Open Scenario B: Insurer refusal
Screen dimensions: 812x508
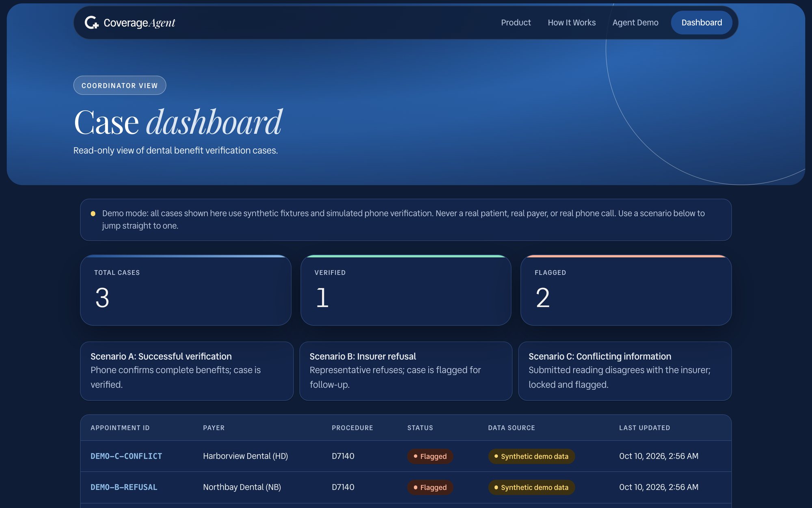click(406, 371)
